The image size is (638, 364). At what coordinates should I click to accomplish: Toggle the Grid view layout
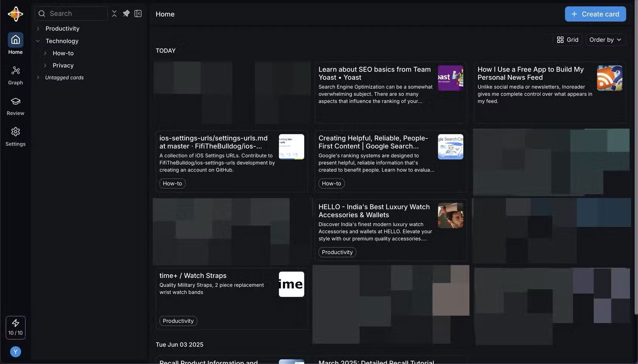567,40
